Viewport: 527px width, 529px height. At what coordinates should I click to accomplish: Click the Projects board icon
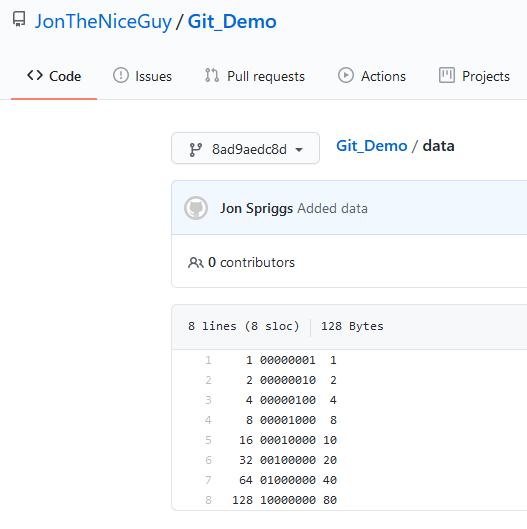(x=447, y=75)
